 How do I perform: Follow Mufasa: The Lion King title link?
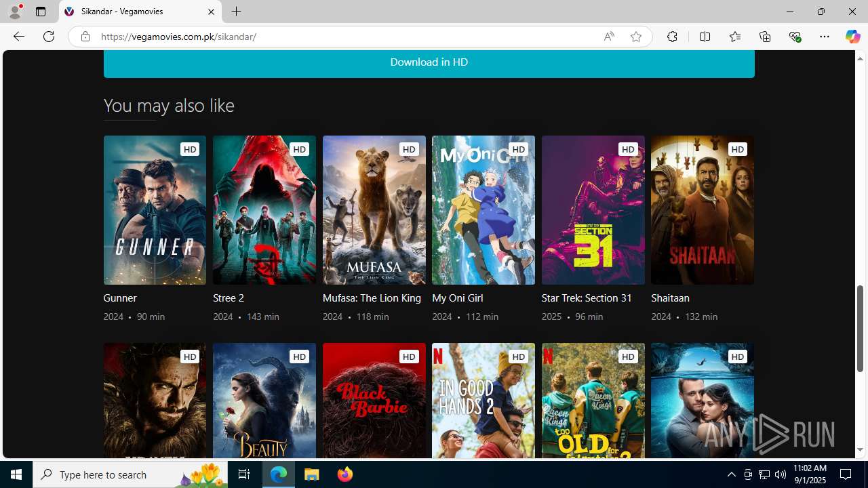click(372, 298)
